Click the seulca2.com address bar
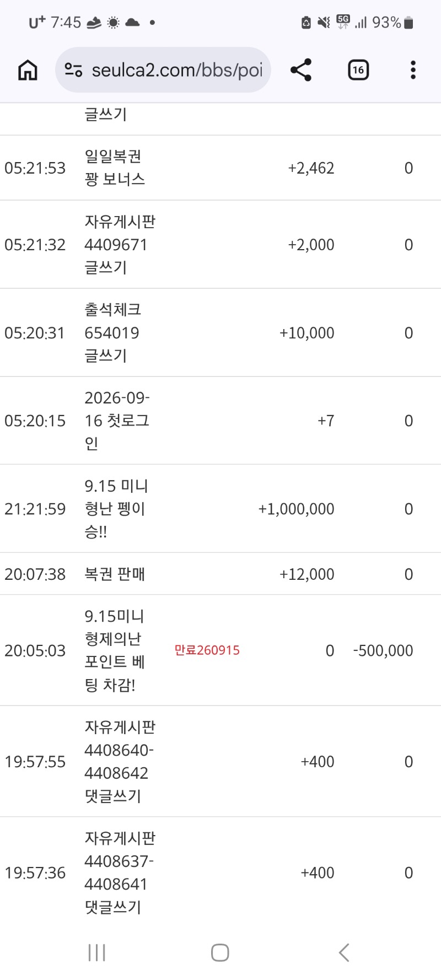This screenshot has height=980, width=441. 163,70
